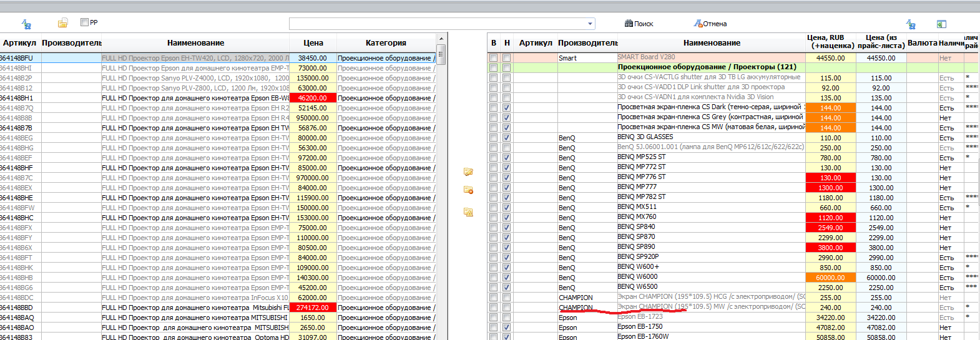Viewport: 980px width, 340px height.
Task: Toggle the PP checkbox
Action: [84, 22]
